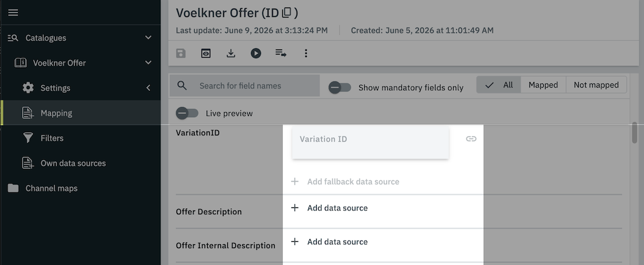The width and height of the screenshot is (644, 265).
Task: Add data source for Offer Internal Description
Action: pos(329,242)
